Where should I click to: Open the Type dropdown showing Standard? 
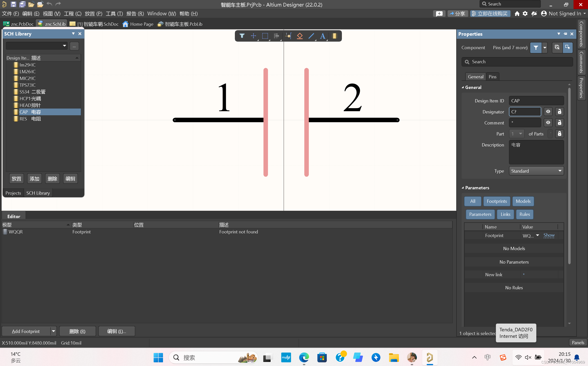click(x=536, y=171)
